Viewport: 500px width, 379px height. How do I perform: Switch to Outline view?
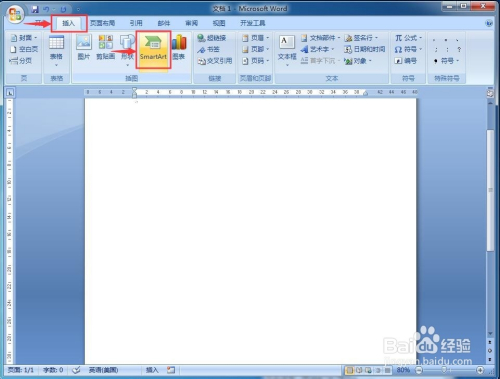point(378,370)
